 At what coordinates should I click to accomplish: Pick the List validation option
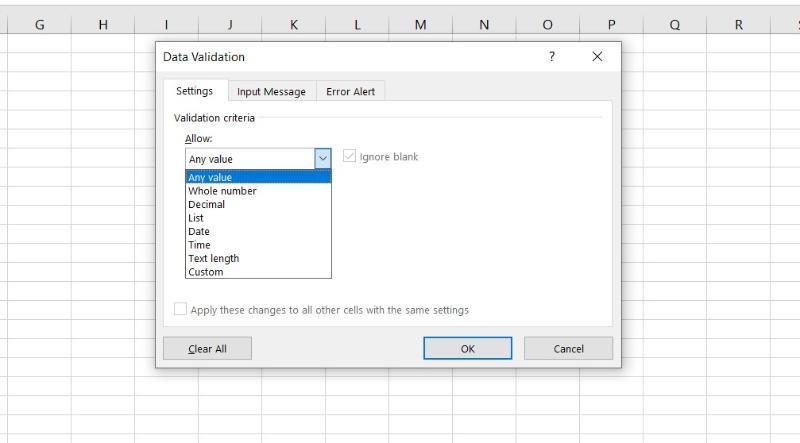tap(196, 218)
